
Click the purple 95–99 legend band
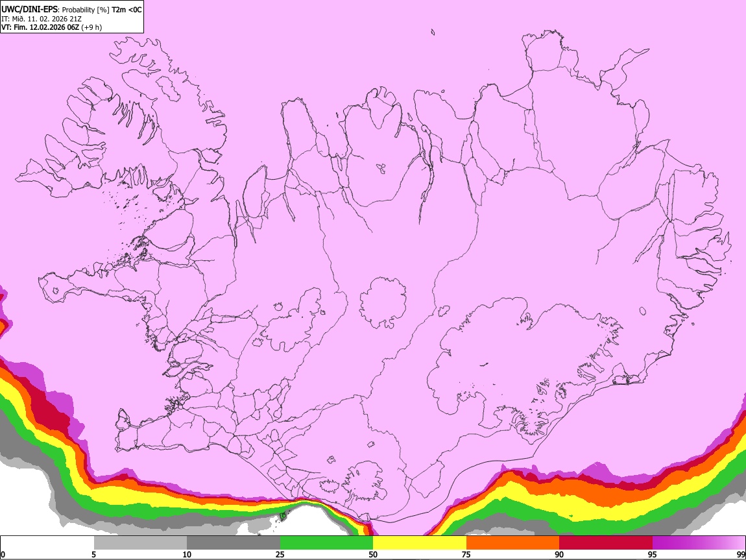click(x=699, y=542)
